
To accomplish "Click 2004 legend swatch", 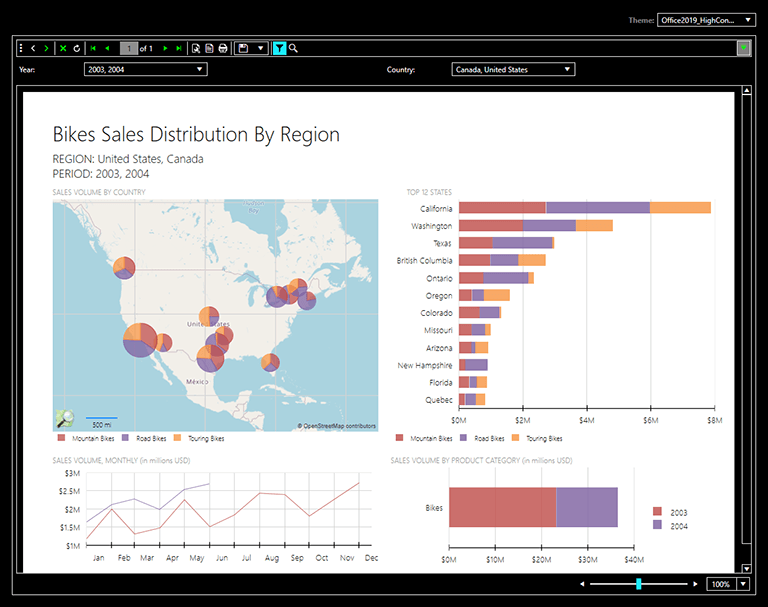I will [657, 525].
